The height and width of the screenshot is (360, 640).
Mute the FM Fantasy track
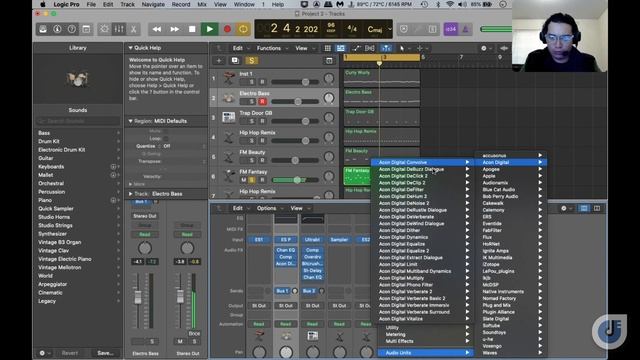click(243, 180)
